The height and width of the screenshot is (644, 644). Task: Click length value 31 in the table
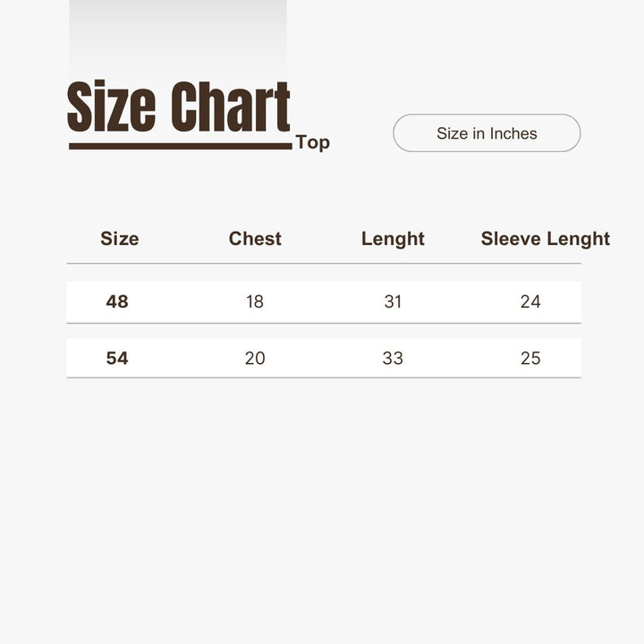coord(393,301)
